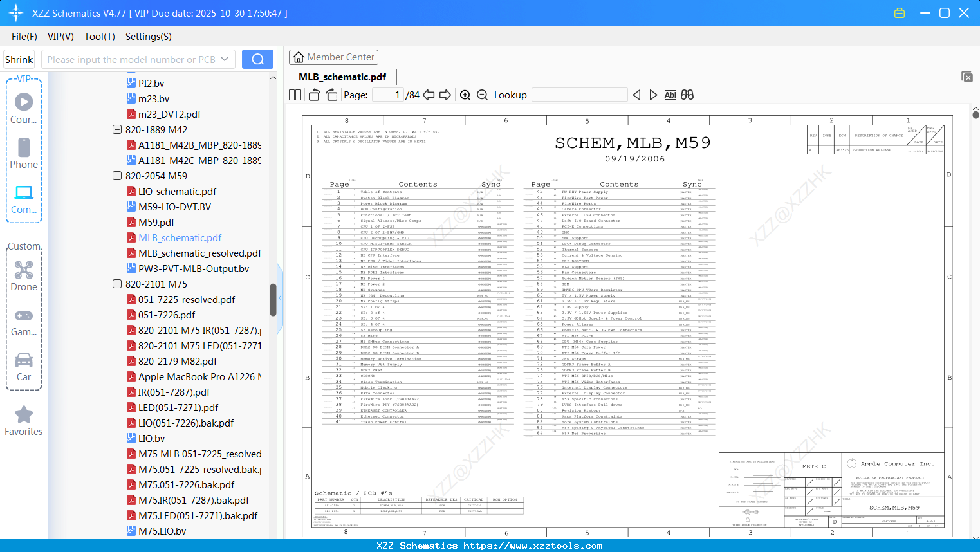Open 820-2179 M82.pdf
Viewport: 980px width, 552px height.
coord(172,361)
